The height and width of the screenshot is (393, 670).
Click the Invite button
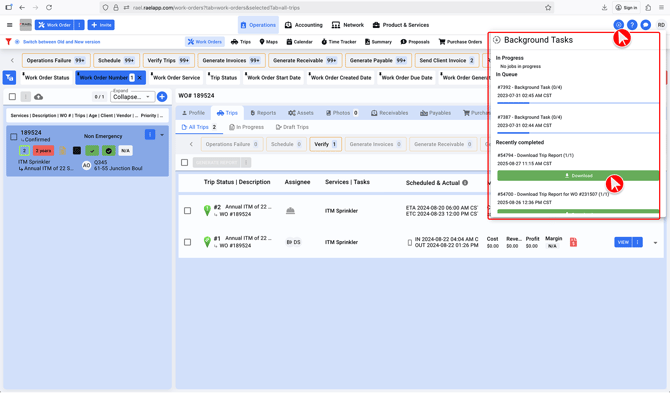[101, 25]
